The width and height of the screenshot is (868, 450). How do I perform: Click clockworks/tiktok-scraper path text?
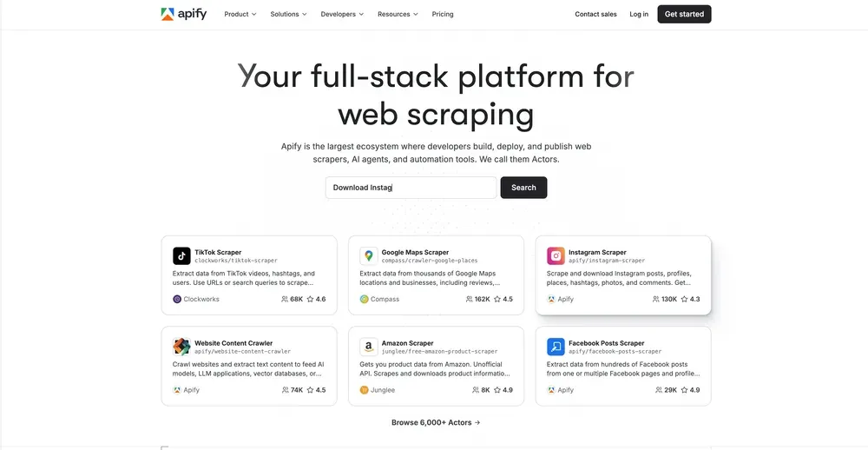(236, 261)
